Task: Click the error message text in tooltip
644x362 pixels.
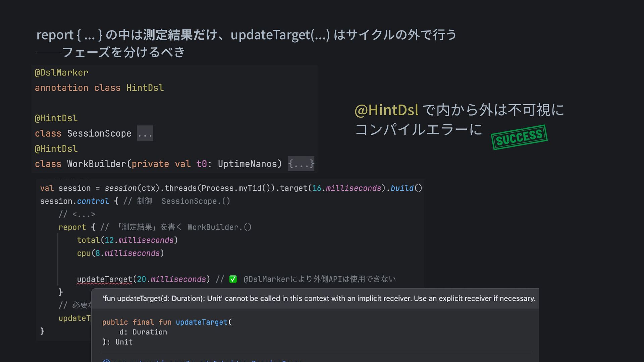Action: (319, 299)
